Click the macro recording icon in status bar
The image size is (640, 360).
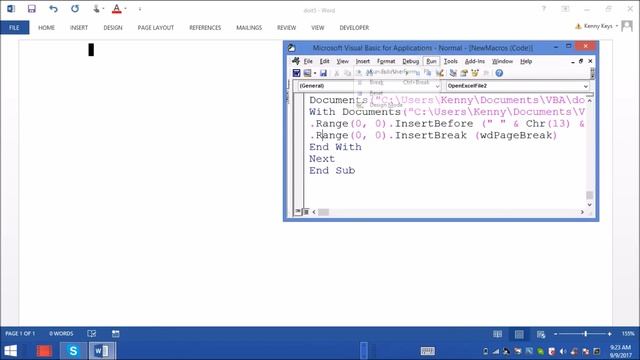[x=116, y=333]
